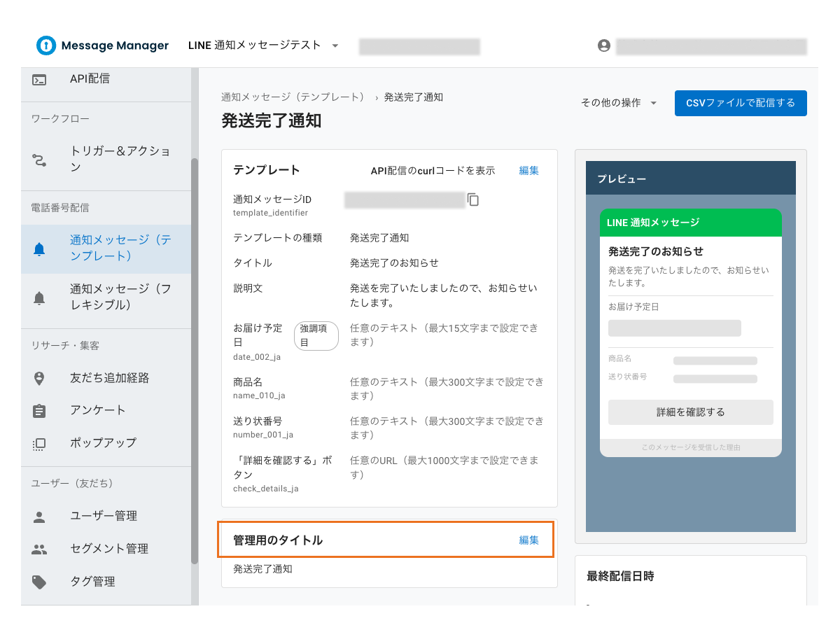Open the アンケート clipboard icon
The image size is (840, 630).
point(40,410)
